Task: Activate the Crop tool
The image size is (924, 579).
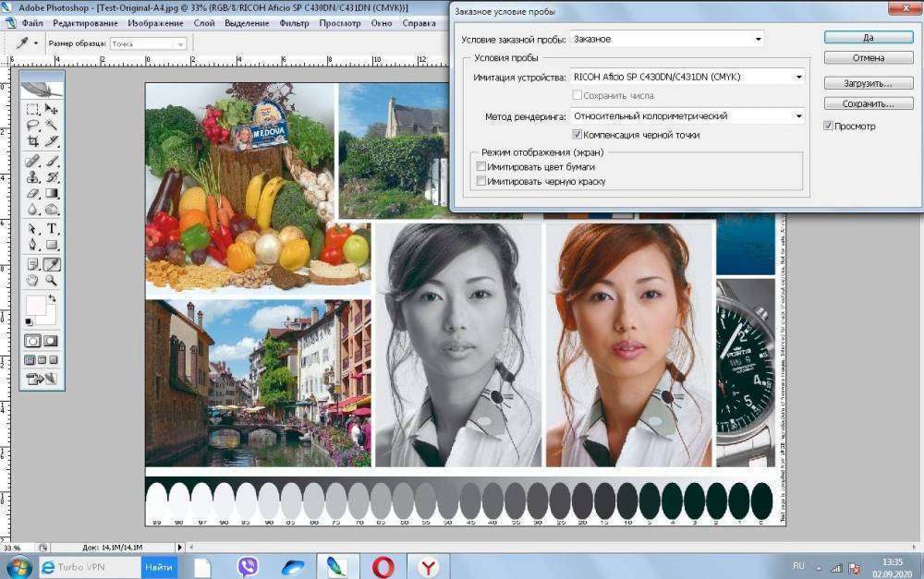Action: [x=32, y=141]
